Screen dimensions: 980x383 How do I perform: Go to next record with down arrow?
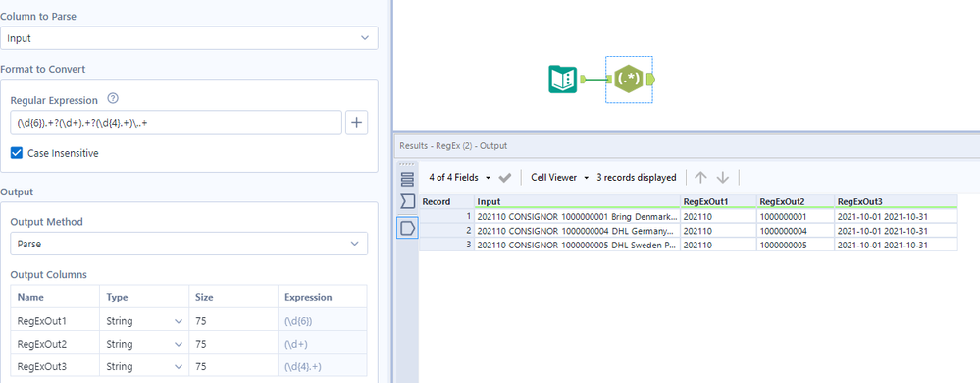pos(723,178)
